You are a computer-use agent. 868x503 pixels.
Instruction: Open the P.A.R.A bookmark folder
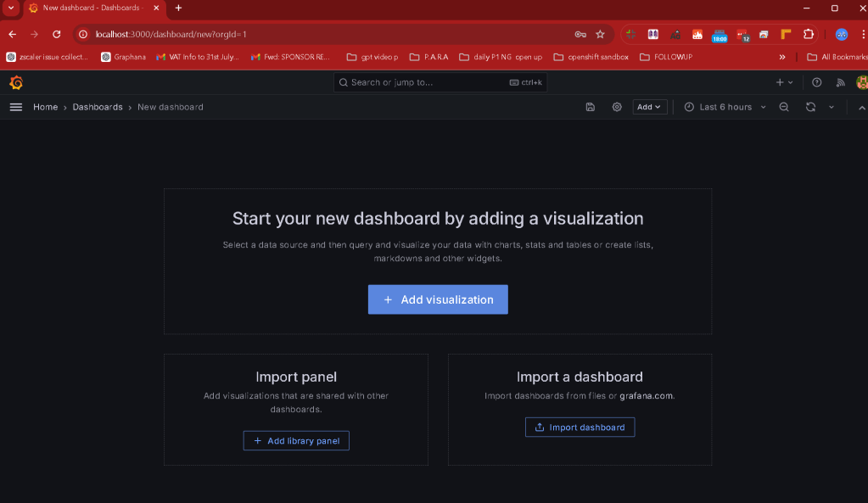click(429, 57)
